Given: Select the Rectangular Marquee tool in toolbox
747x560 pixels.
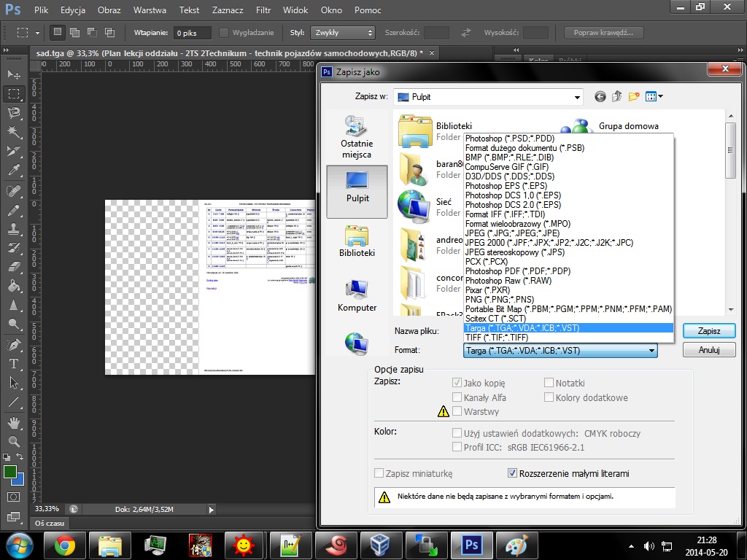Looking at the screenshot, I should click(x=14, y=94).
